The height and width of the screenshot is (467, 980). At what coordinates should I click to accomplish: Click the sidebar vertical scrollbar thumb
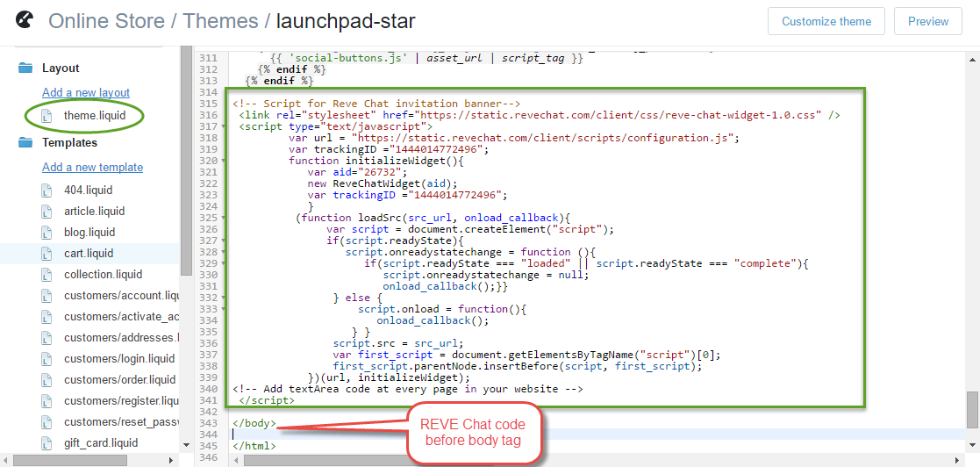(186, 161)
